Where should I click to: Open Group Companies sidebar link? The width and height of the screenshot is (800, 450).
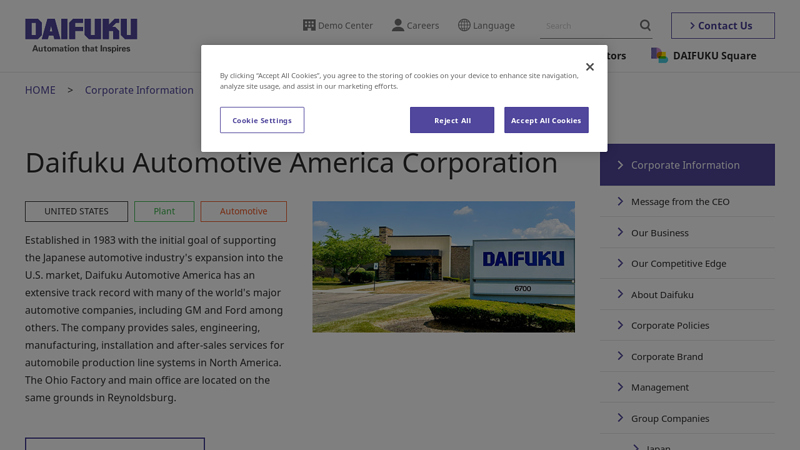(670, 418)
